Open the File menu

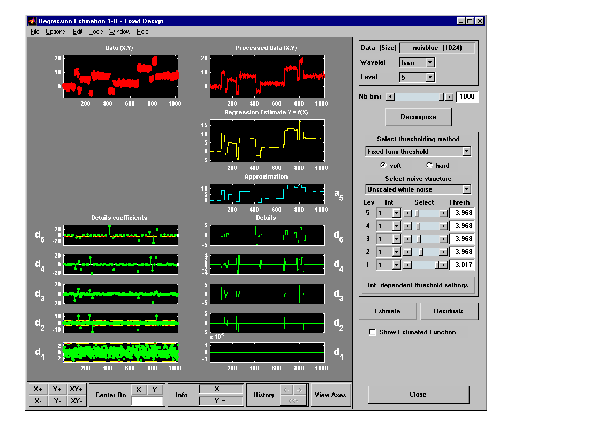click(x=34, y=32)
